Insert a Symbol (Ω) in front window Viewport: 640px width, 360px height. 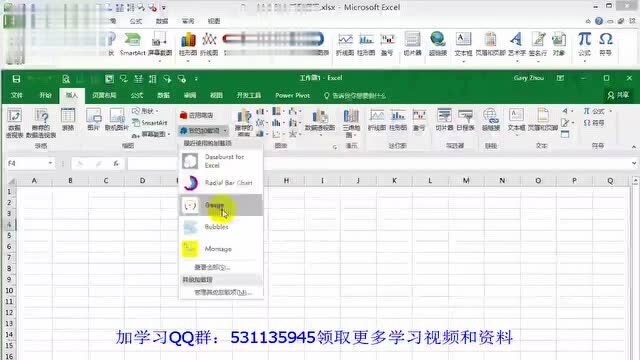click(594, 122)
